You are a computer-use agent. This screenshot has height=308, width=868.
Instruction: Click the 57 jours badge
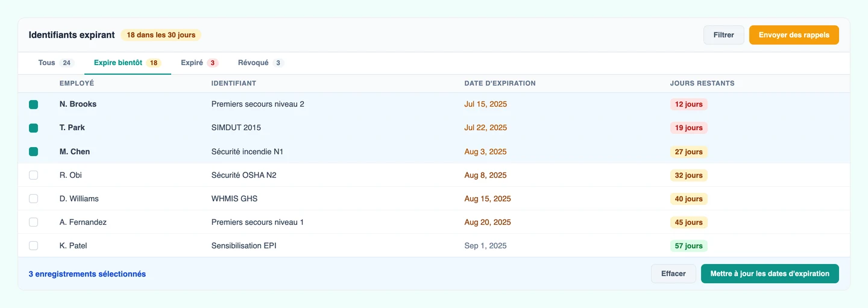pos(689,246)
